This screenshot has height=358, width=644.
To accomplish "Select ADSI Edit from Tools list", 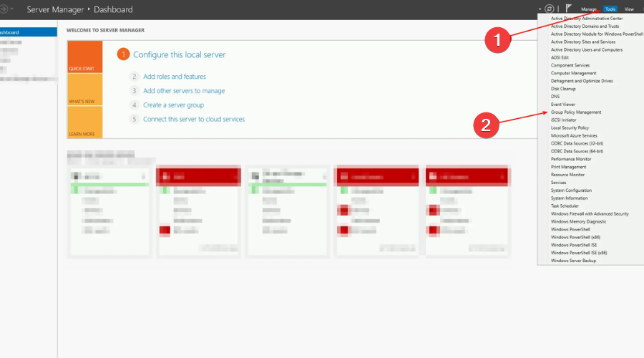I will pos(560,57).
